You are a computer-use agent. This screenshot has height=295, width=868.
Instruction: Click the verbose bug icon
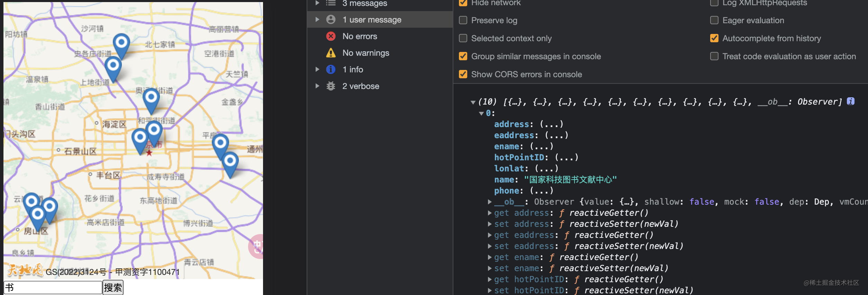point(331,86)
